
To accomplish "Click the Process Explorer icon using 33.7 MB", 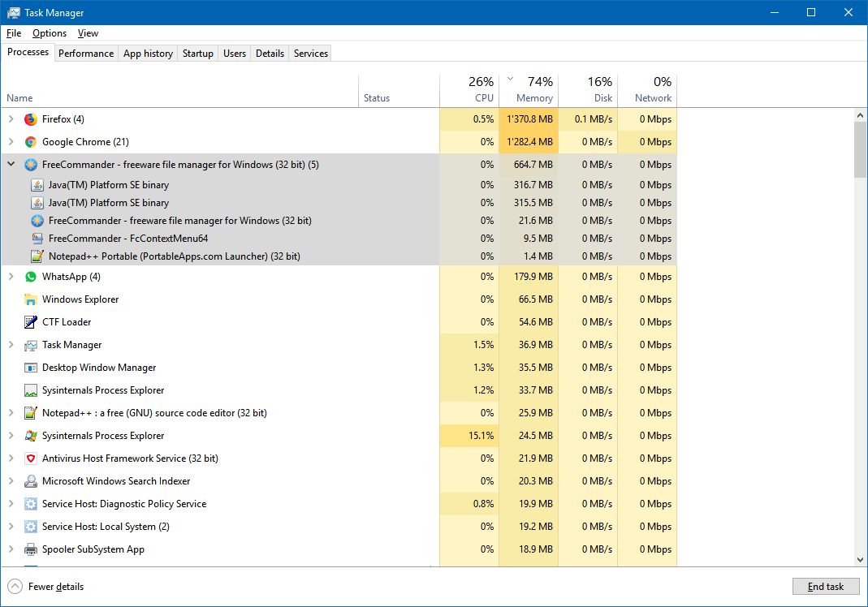I will click(30, 390).
